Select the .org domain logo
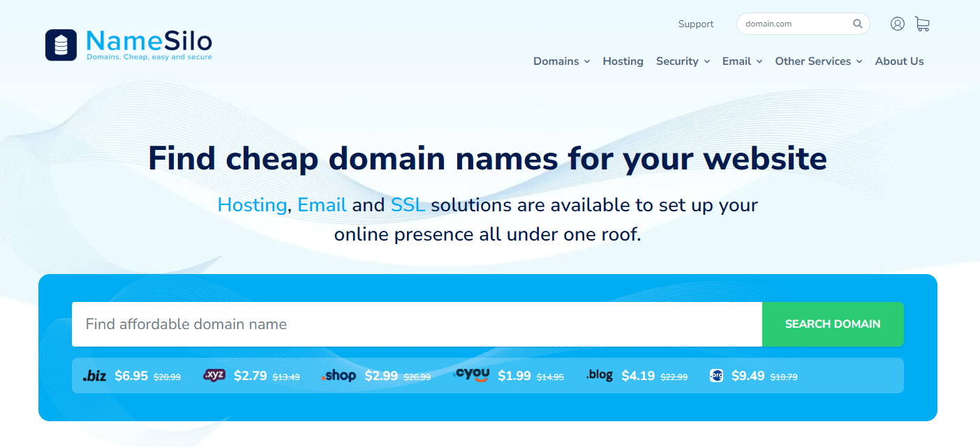Screen dimensions: 980x447 (716, 376)
